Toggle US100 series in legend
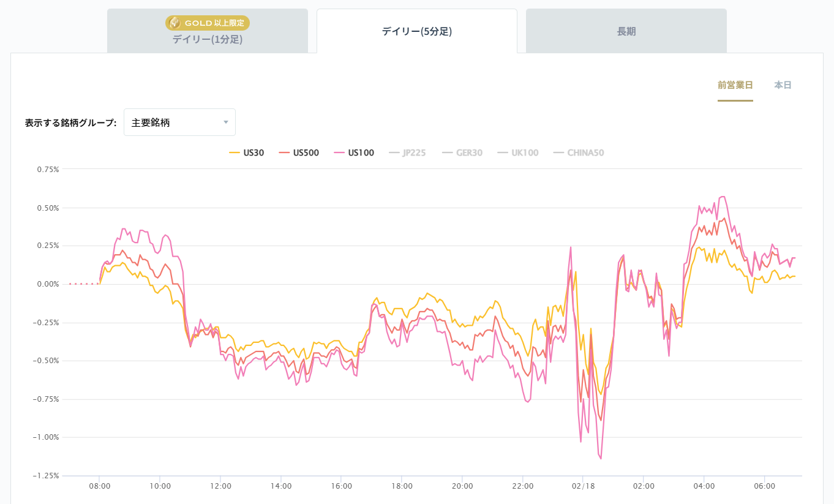Image resolution: width=834 pixels, height=504 pixels. [x=354, y=153]
